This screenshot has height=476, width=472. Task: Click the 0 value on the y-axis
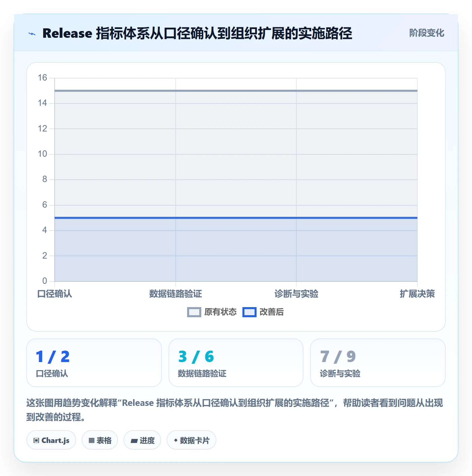(45, 281)
